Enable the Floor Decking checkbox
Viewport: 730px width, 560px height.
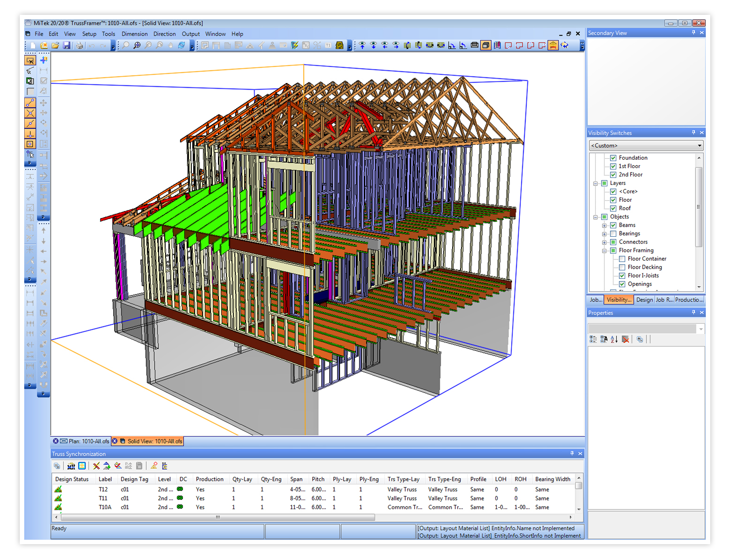(x=622, y=267)
